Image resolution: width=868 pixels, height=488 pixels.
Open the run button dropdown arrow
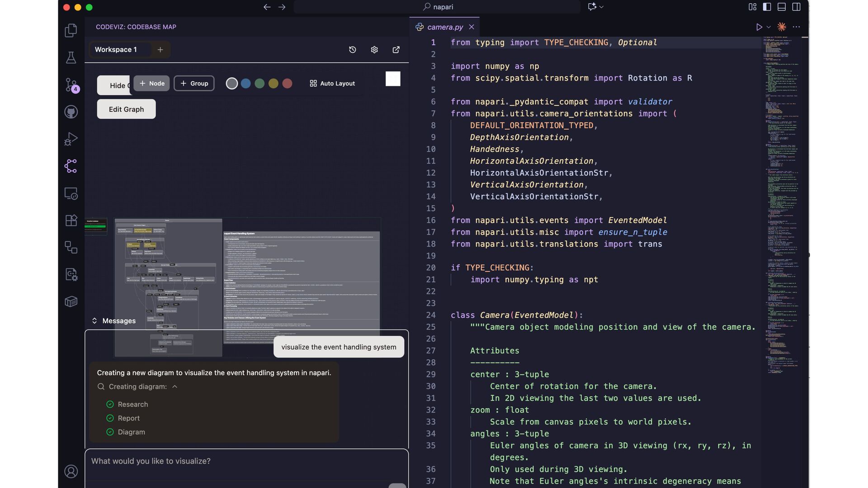769,27
